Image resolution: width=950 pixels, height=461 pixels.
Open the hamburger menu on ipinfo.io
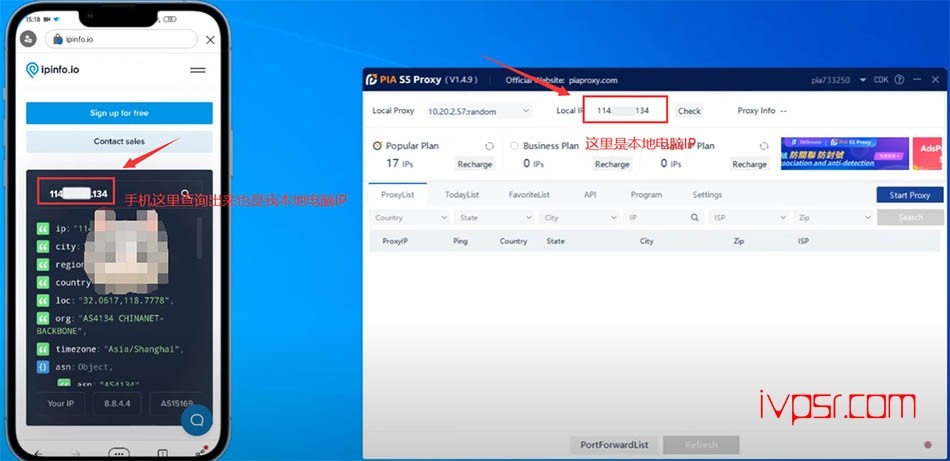click(x=198, y=70)
